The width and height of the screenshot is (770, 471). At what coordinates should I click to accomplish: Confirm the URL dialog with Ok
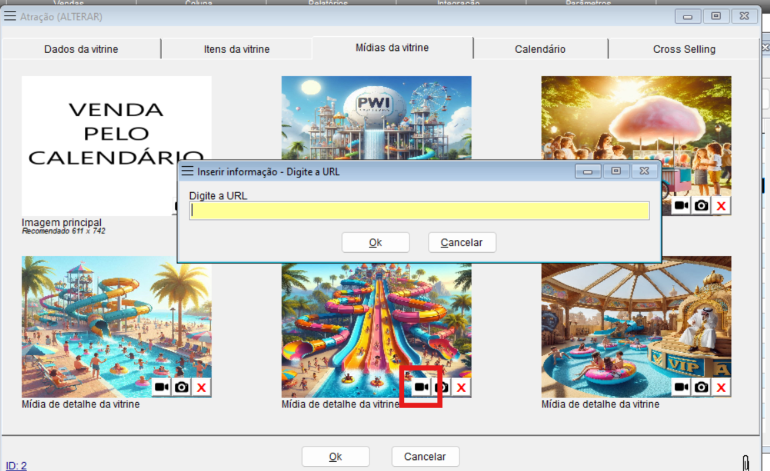point(375,242)
